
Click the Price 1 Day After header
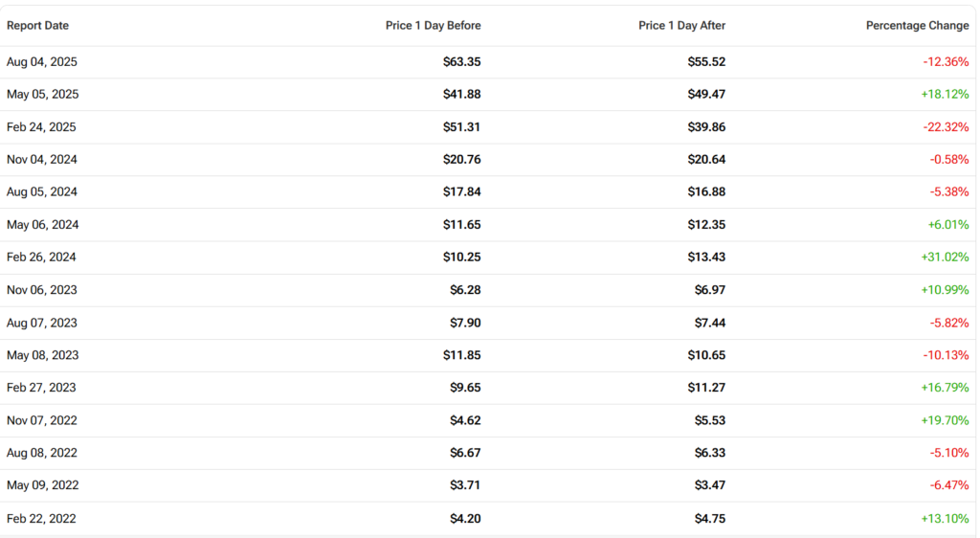(x=681, y=26)
